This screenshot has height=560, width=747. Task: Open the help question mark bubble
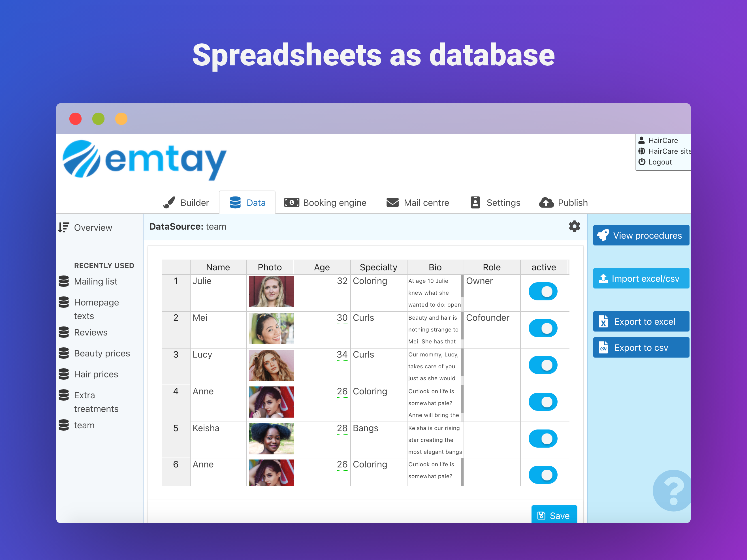pyautogui.click(x=673, y=490)
